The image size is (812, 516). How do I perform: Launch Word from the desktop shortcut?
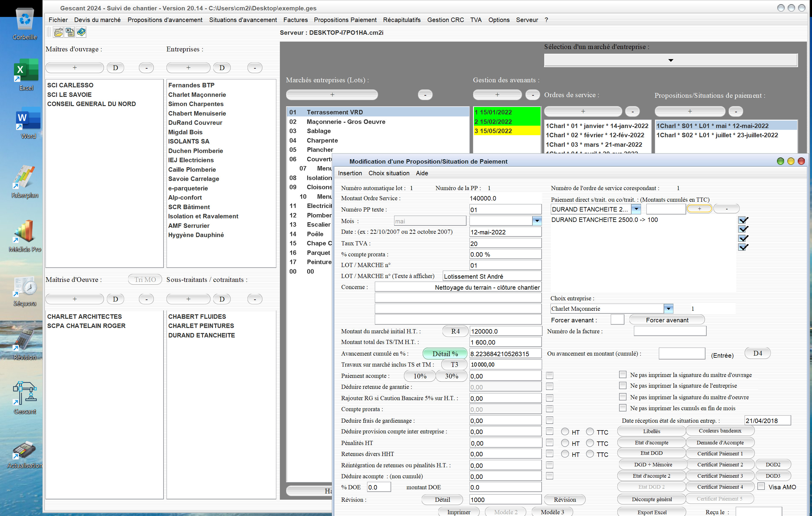click(28, 123)
